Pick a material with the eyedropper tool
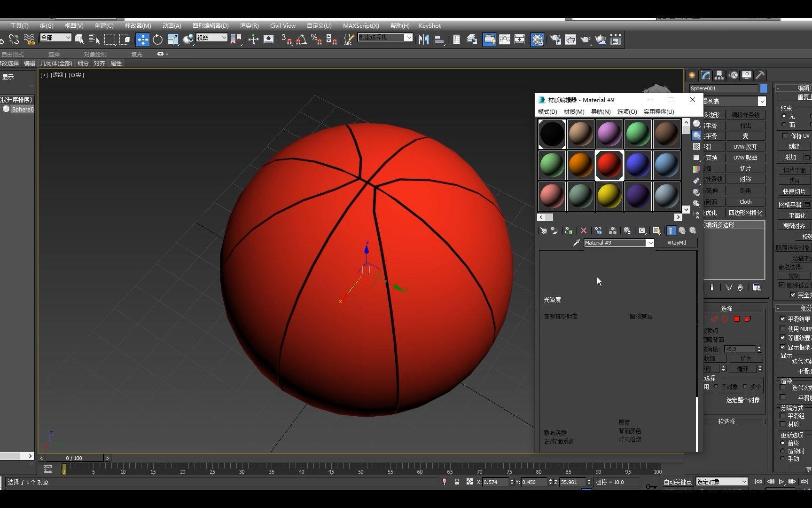This screenshot has width=812, height=508. click(576, 243)
